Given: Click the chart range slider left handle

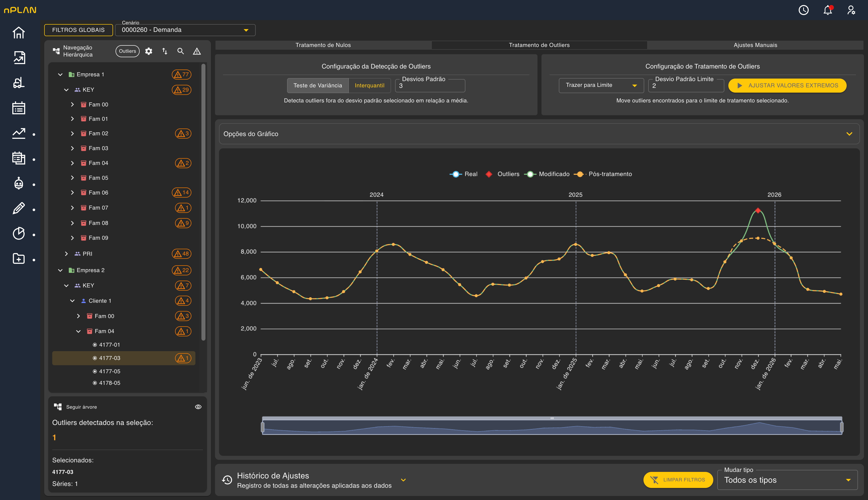Looking at the screenshot, I should click(x=262, y=427).
